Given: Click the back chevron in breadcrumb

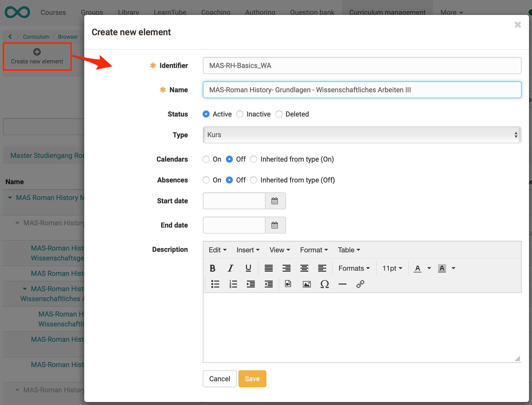Looking at the screenshot, I should tap(10, 37).
